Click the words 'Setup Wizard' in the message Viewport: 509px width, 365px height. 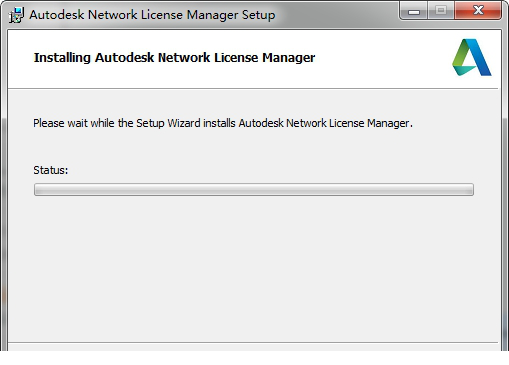(168, 123)
